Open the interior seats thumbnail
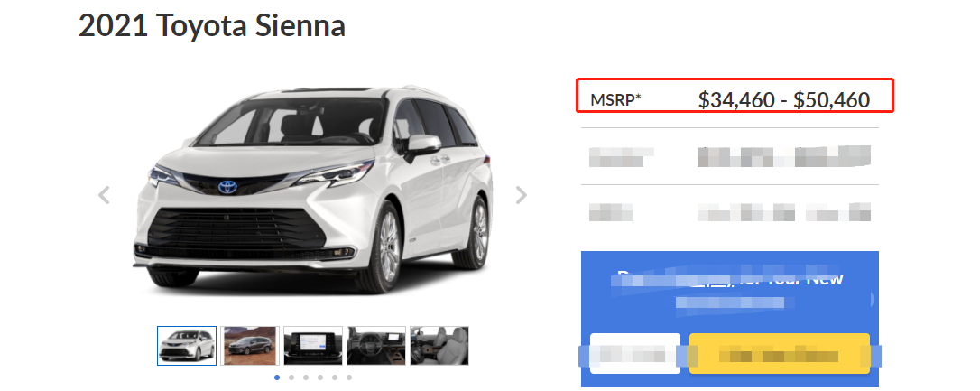The image size is (980, 391). [439, 345]
